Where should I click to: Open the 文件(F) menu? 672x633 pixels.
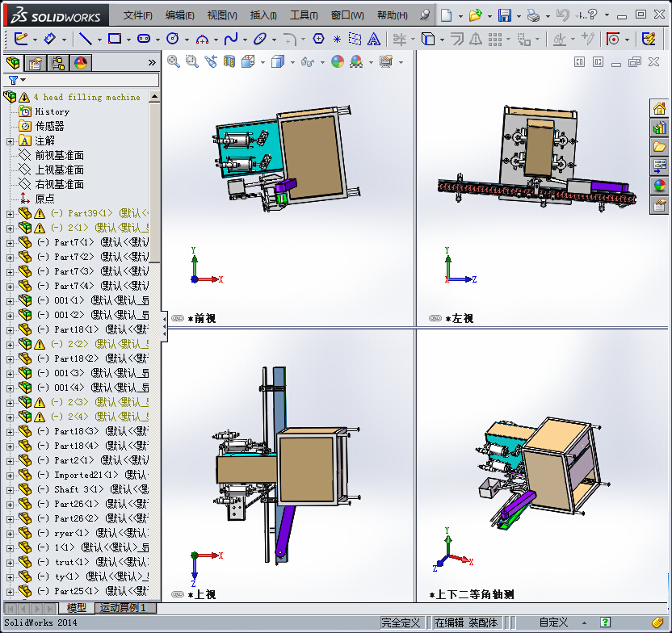point(137,15)
